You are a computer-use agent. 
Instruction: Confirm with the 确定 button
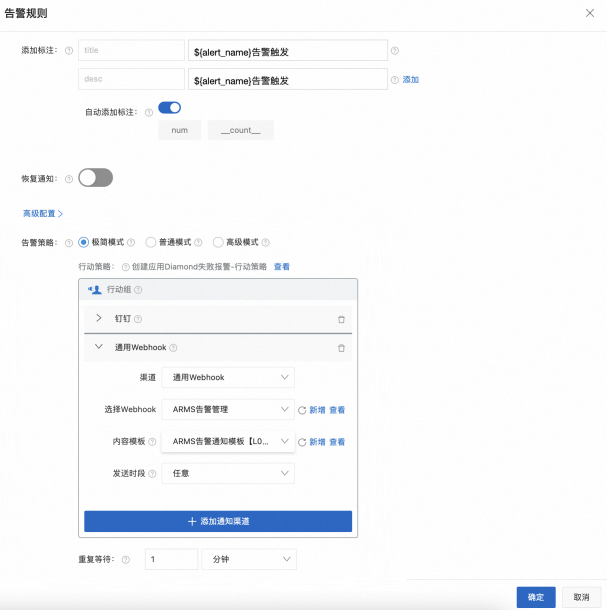[536, 597]
